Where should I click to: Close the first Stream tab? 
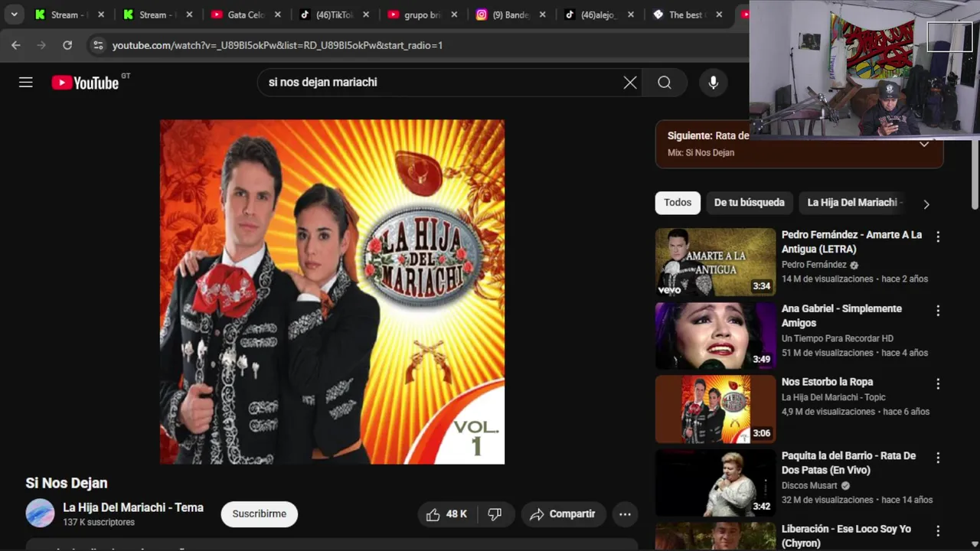point(101,15)
